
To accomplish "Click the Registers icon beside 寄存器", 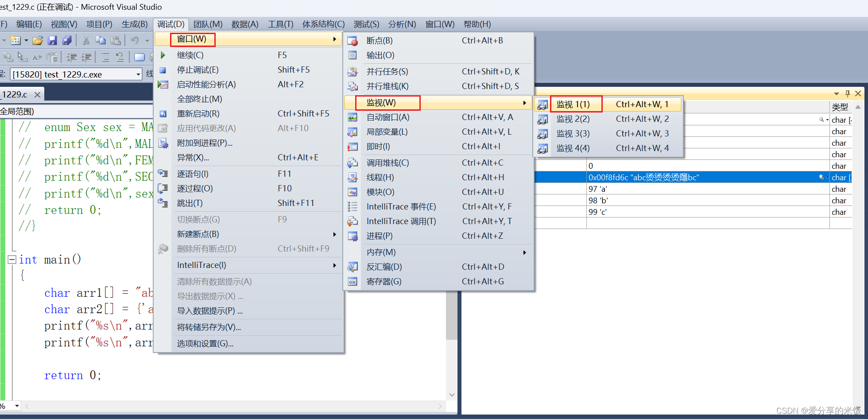I will [353, 282].
